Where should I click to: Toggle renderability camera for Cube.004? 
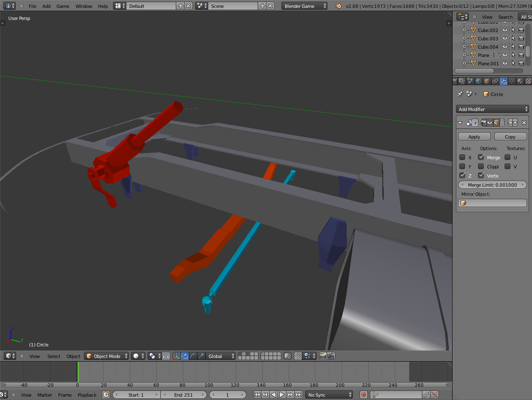pos(521,47)
